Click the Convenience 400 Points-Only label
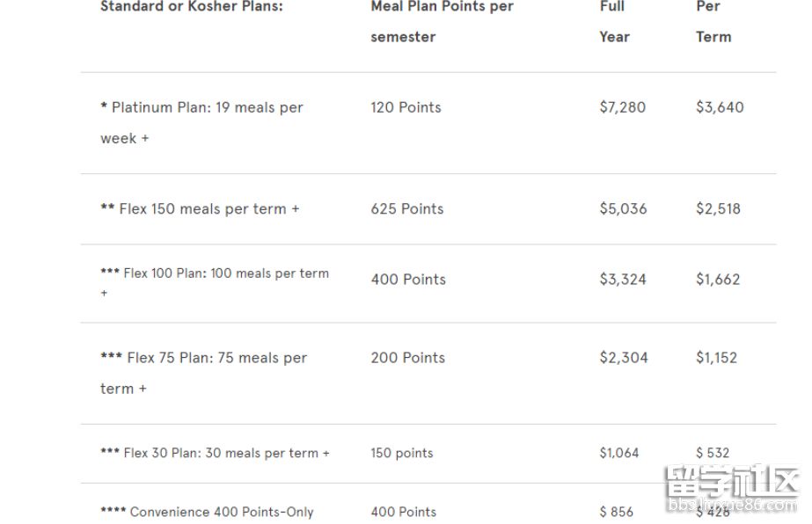 pyautogui.click(x=207, y=512)
